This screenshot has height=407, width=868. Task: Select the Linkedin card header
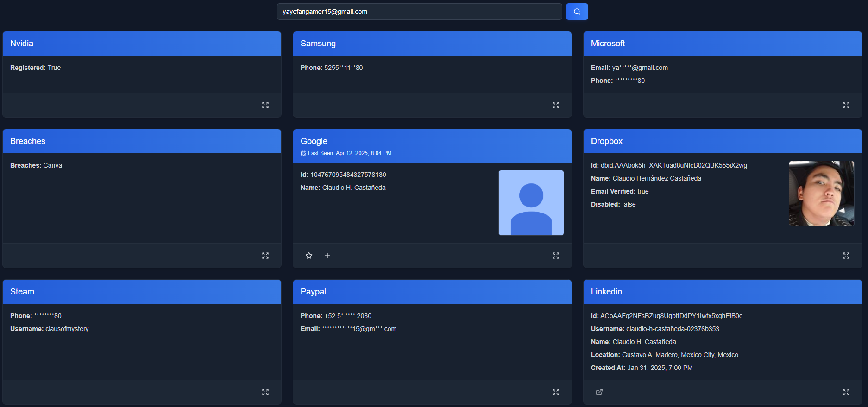pos(723,292)
